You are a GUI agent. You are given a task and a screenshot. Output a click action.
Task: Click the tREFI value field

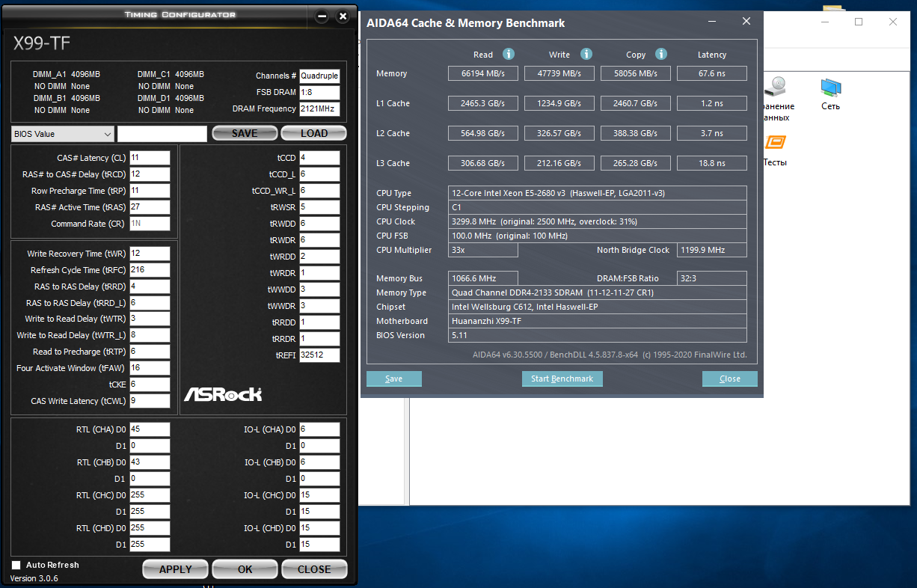pyautogui.click(x=319, y=355)
